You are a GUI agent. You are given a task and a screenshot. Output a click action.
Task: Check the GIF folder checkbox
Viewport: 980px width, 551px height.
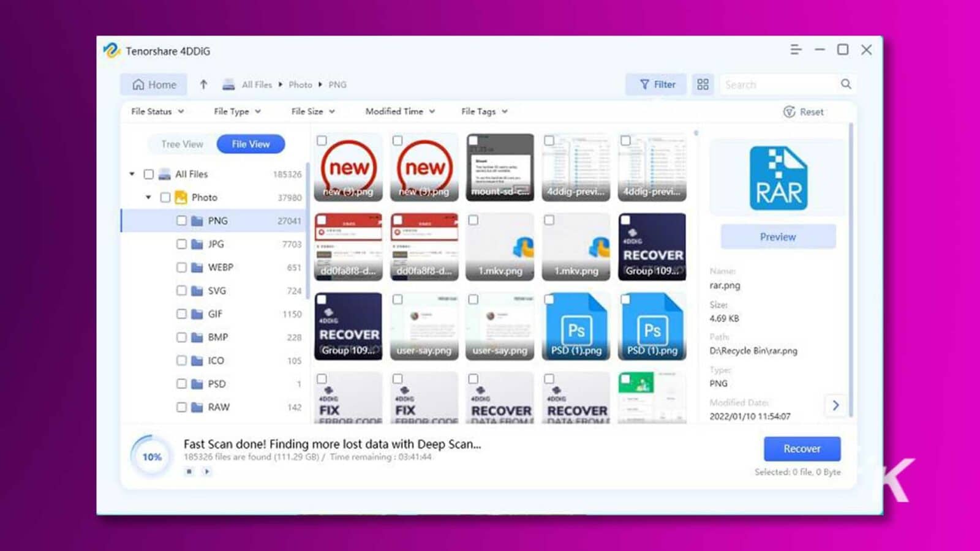(x=181, y=314)
